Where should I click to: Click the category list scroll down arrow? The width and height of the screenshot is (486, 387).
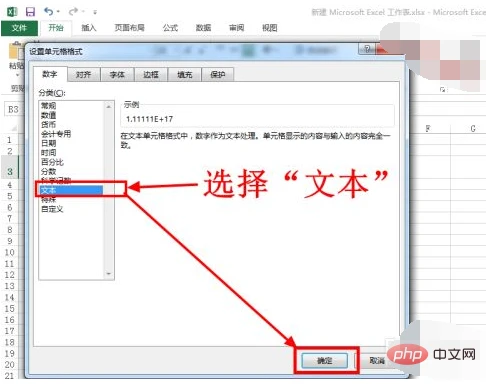109,274
